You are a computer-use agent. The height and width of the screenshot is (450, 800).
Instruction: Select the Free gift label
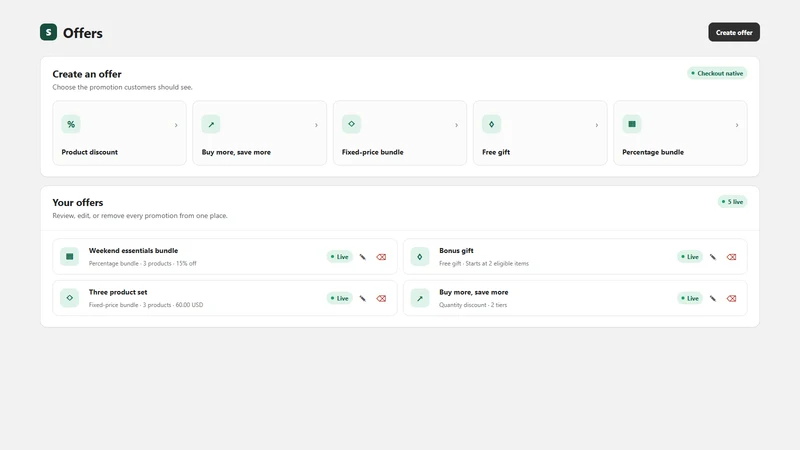(496, 152)
